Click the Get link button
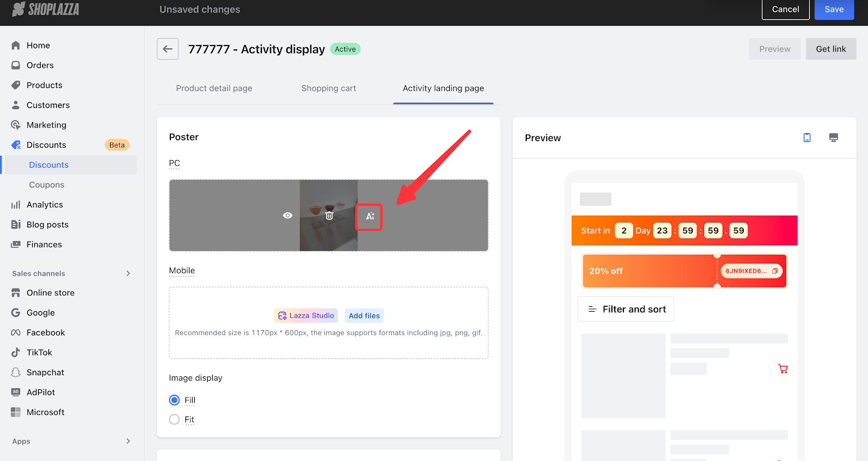The height and width of the screenshot is (461, 868). pyautogui.click(x=831, y=49)
